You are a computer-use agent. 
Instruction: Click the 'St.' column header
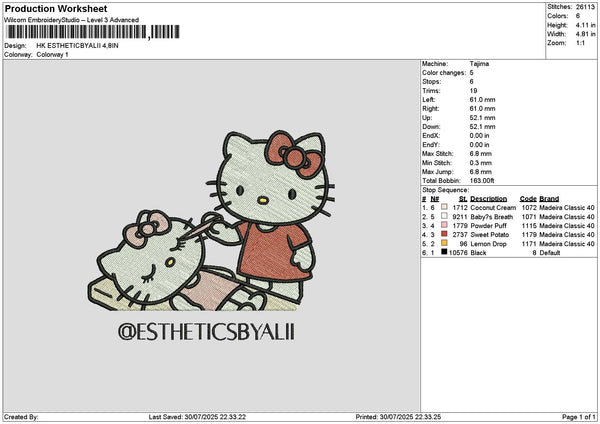(x=463, y=199)
